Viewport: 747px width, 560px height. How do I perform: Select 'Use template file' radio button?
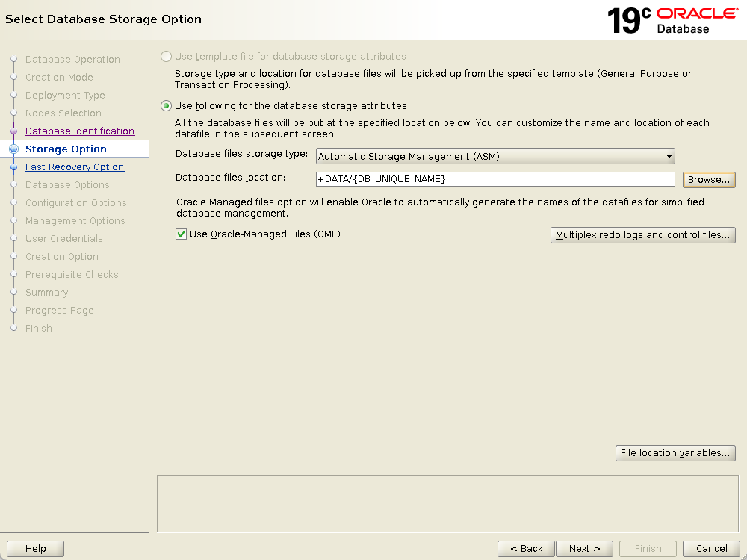click(167, 57)
